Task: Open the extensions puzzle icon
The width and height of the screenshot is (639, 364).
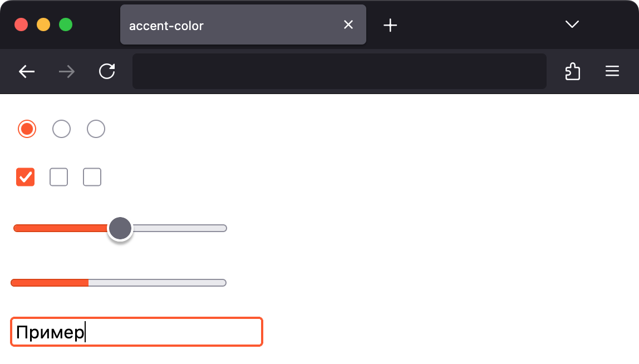Action: [x=573, y=71]
